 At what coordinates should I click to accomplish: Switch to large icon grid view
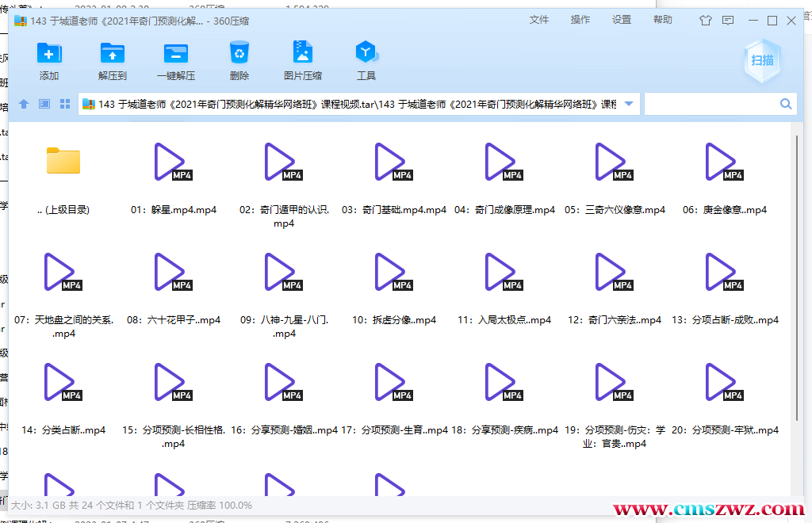[x=64, y=103]
